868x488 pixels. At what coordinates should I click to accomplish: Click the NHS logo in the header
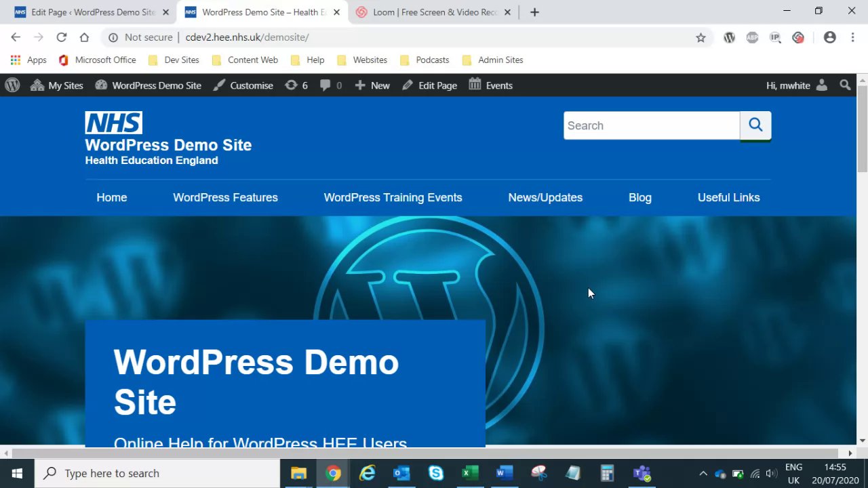point(113,123)
